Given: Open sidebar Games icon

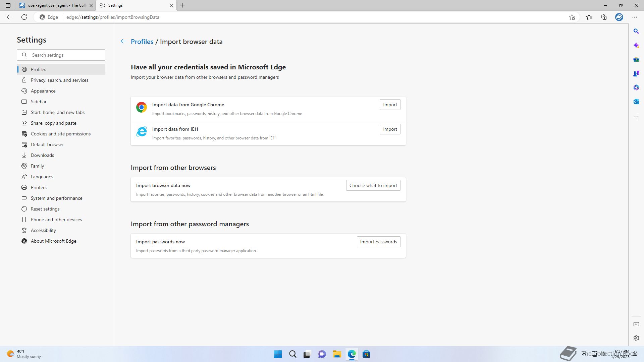Looking at the screenshot, I should click(x=636, y=73).
